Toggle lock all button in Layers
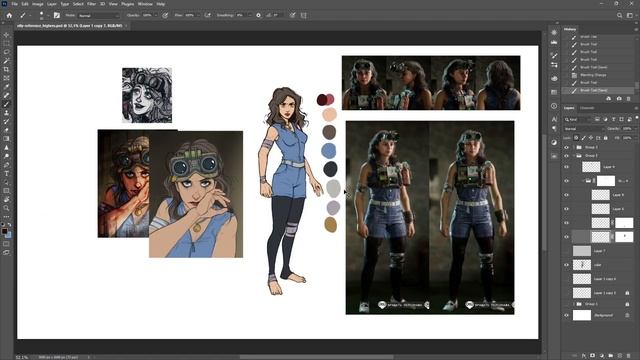The height and width of the screenshot is (360, 640). (606, 138)
